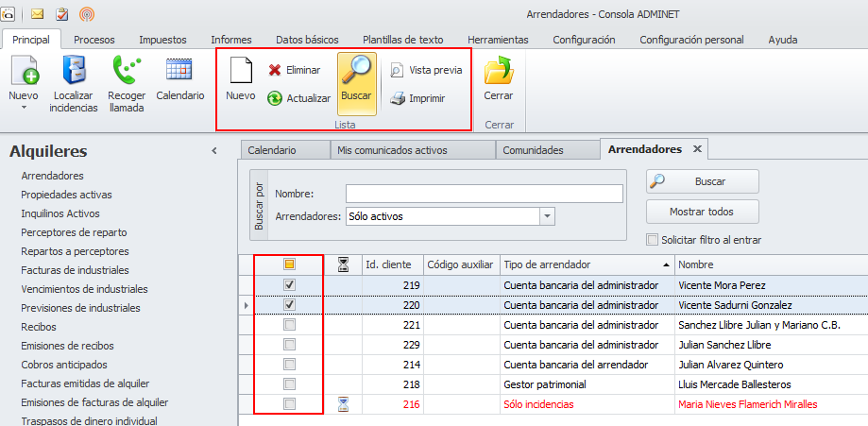Uncheck the checkbox for client 219

point(289,284)
